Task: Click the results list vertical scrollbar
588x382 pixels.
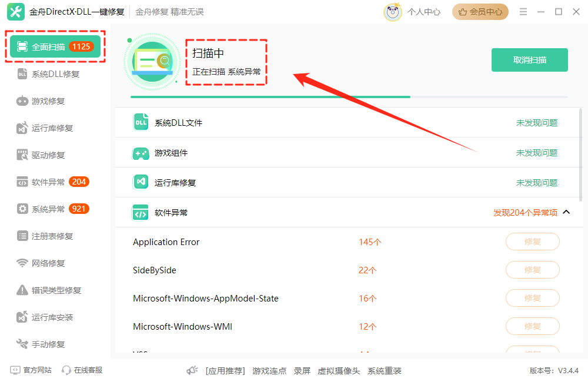Action: 582,155
